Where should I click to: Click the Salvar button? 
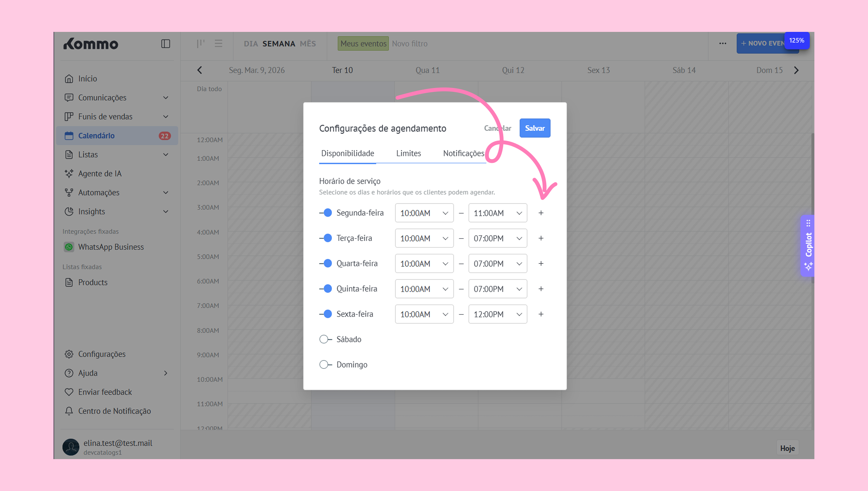point(535,128)
